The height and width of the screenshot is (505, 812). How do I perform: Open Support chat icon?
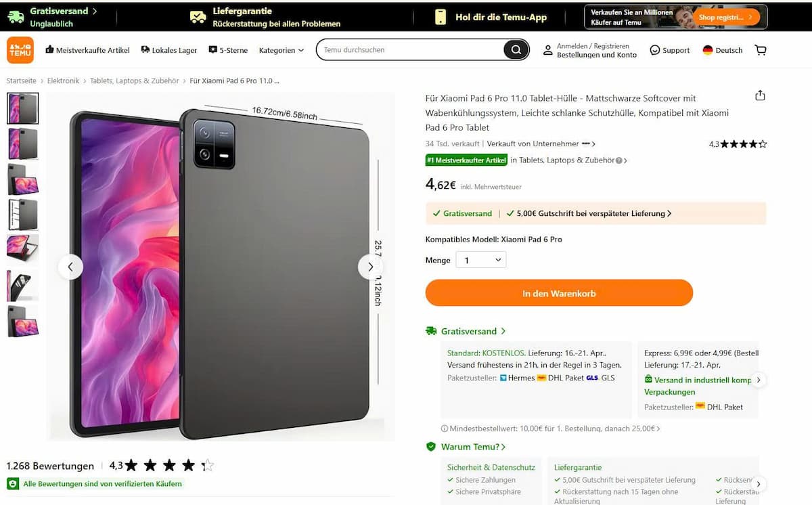pos(654,50)
